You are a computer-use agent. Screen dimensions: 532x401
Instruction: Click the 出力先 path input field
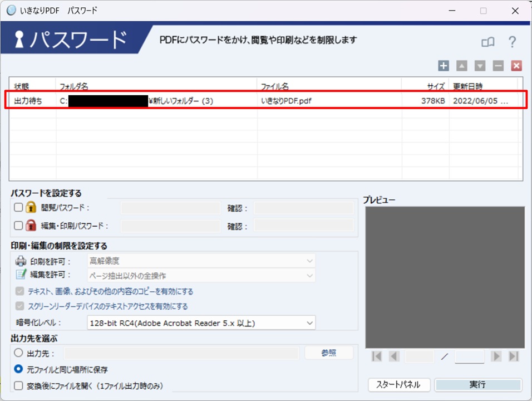181,353
